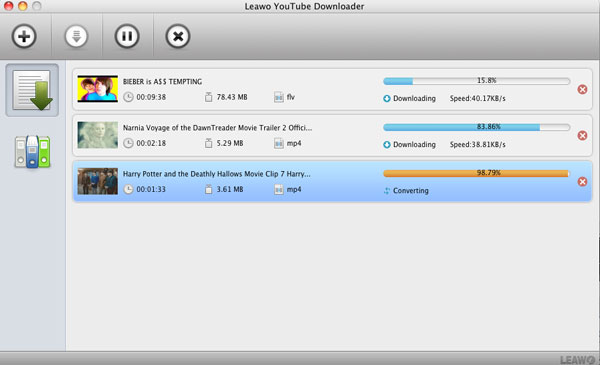Click the Add download plus icon

(x=24, y=36)
